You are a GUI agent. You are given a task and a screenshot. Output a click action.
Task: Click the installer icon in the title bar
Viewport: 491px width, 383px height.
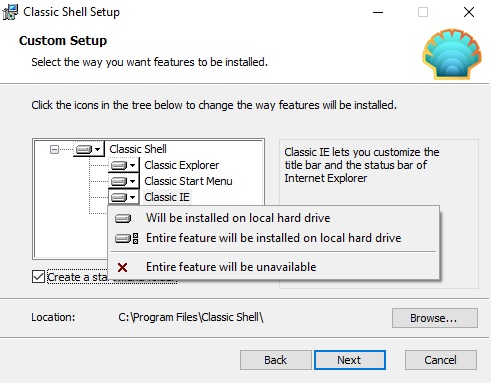click(x=10, y=12)
